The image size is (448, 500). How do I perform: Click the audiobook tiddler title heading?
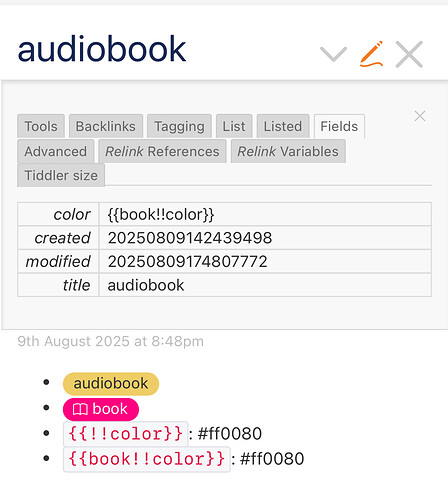[102, 49]
